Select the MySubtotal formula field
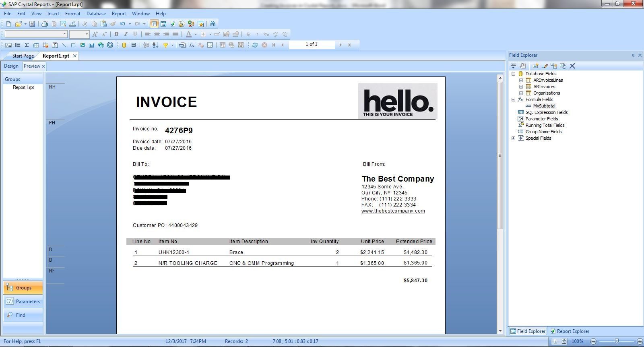The image size is (644, 347). 544,106
